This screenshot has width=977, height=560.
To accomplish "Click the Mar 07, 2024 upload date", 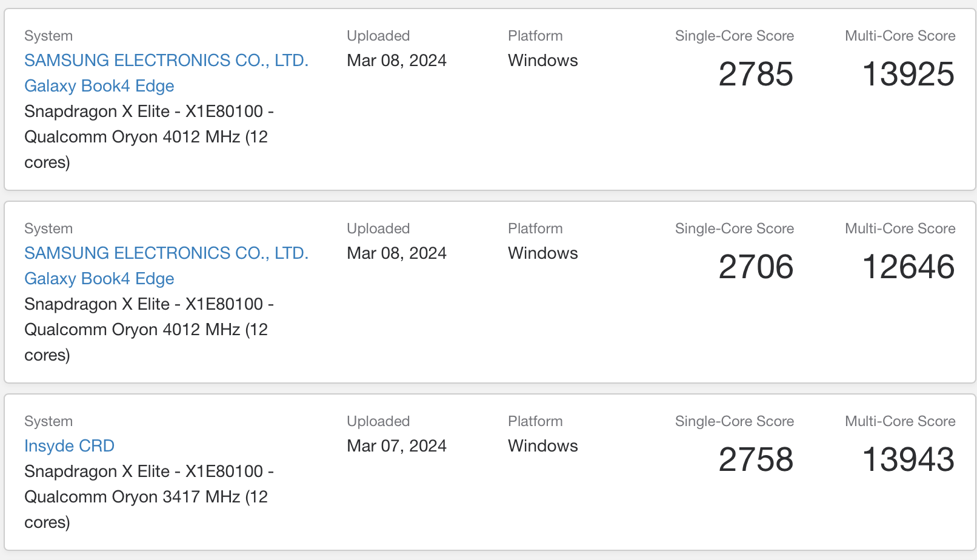I will pos(396,446).
